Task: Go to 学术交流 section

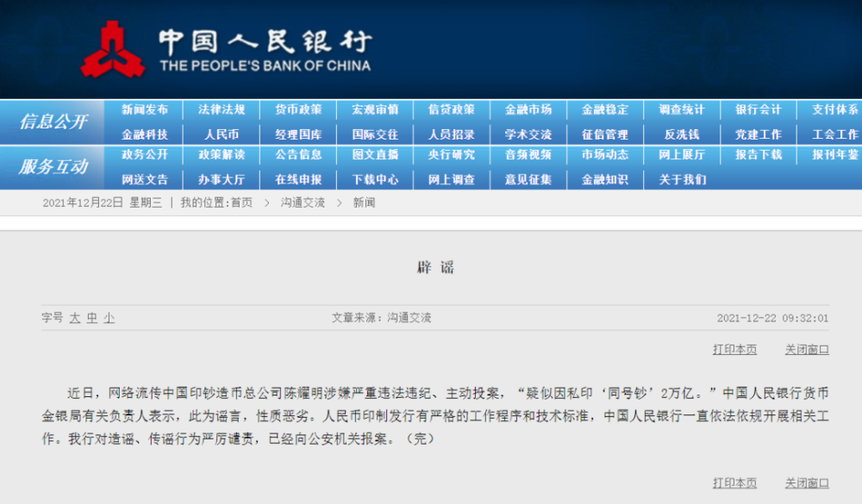Action: [x=528, y=134]
